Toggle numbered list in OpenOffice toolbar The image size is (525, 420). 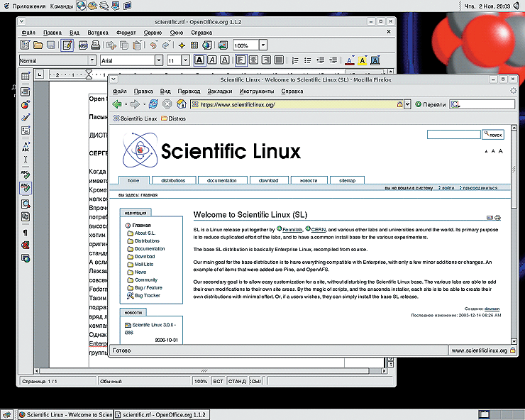295,60
